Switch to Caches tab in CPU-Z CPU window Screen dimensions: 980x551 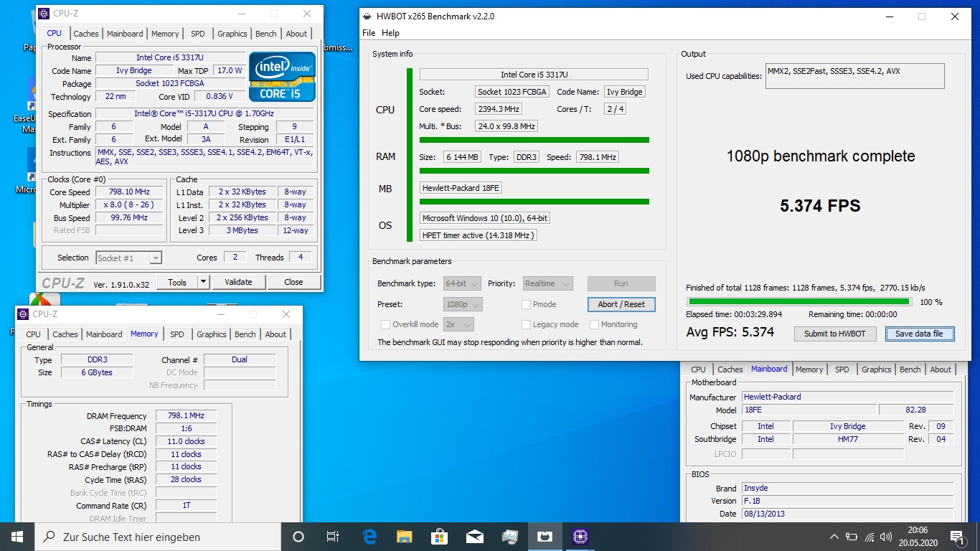[x=86, y=34]
